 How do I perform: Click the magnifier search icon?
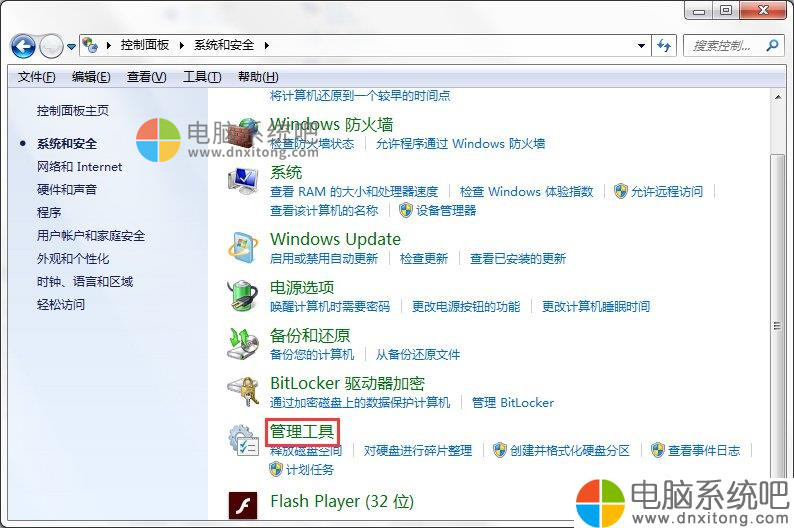point(773,46)
